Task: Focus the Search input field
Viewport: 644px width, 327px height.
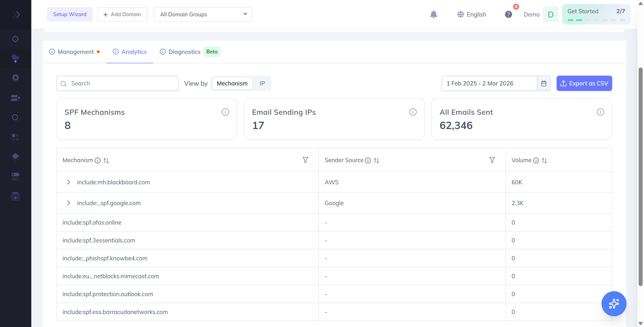Action: 117,83
